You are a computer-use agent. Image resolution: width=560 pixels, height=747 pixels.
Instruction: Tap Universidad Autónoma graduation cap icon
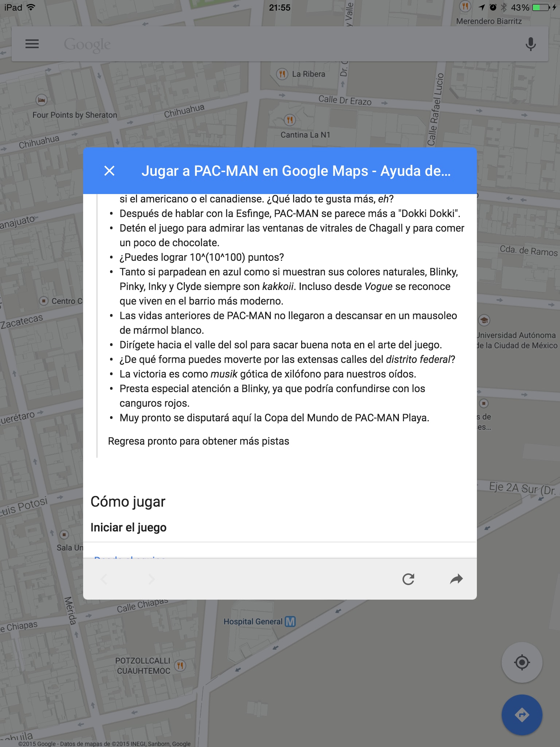tap(484, 320)
